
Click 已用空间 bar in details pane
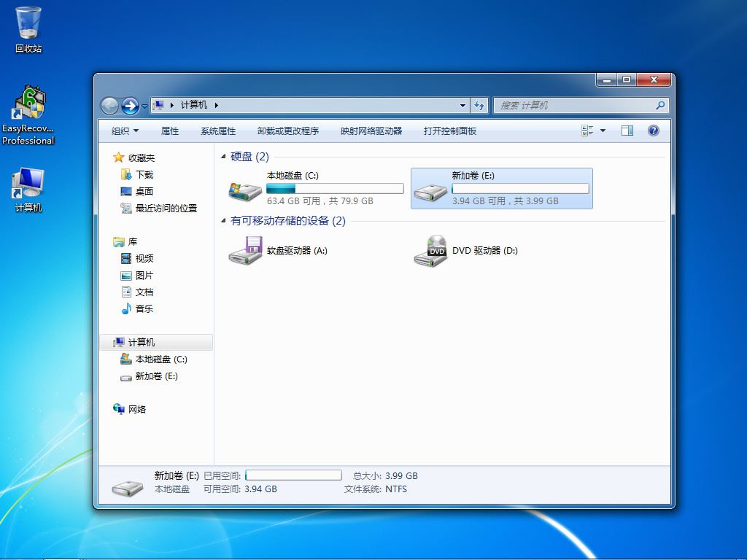click(x=293, y=475)
